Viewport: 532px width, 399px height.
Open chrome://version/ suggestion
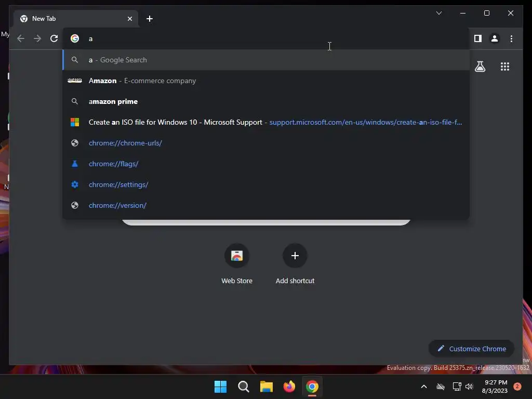267,205
